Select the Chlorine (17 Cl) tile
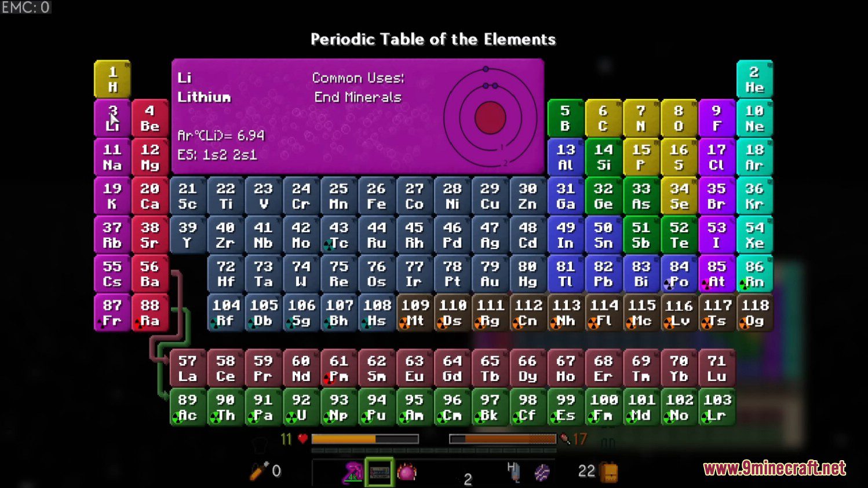The image size is (868, 488). (x=717, y=157)
